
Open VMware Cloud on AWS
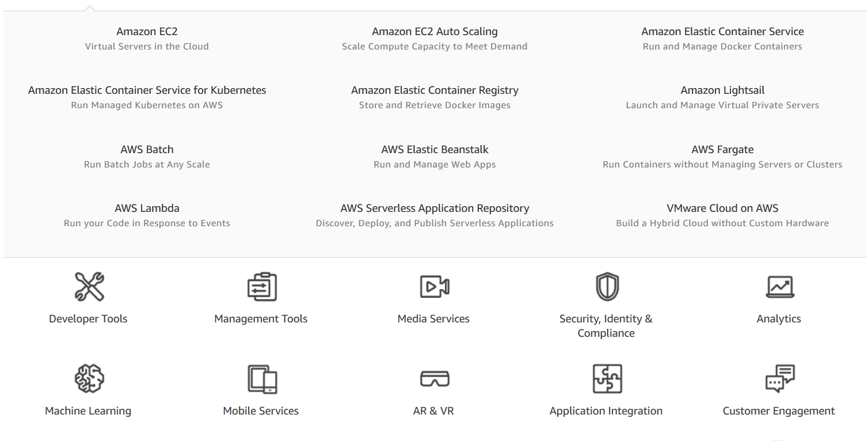(x=722, y=208)
